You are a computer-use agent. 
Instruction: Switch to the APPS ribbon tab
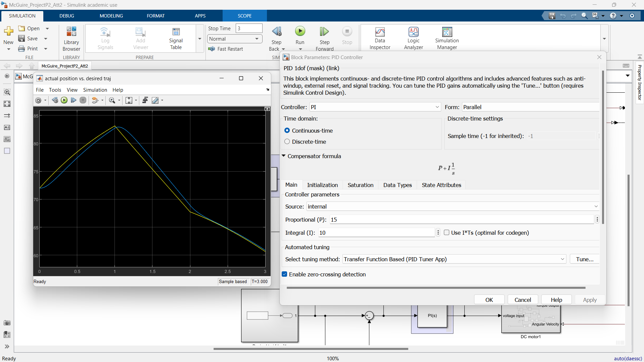(200, 16)
